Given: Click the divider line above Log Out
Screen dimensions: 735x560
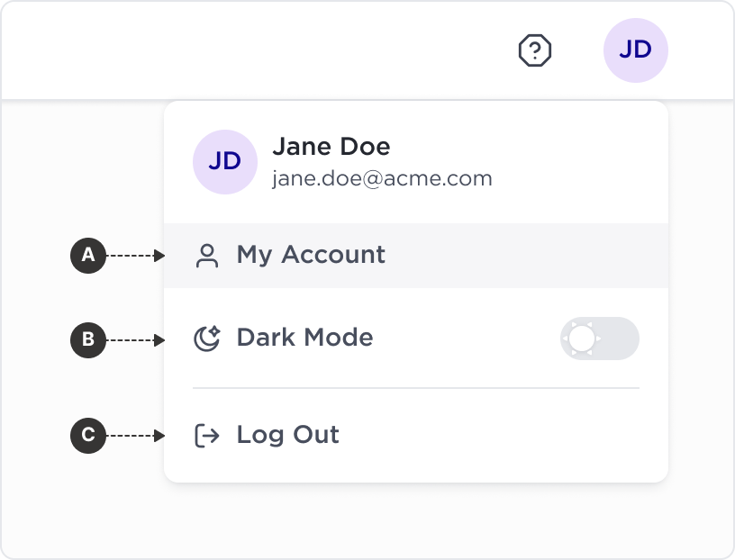Looking at the screenshot, I should (x=416, y=388).
